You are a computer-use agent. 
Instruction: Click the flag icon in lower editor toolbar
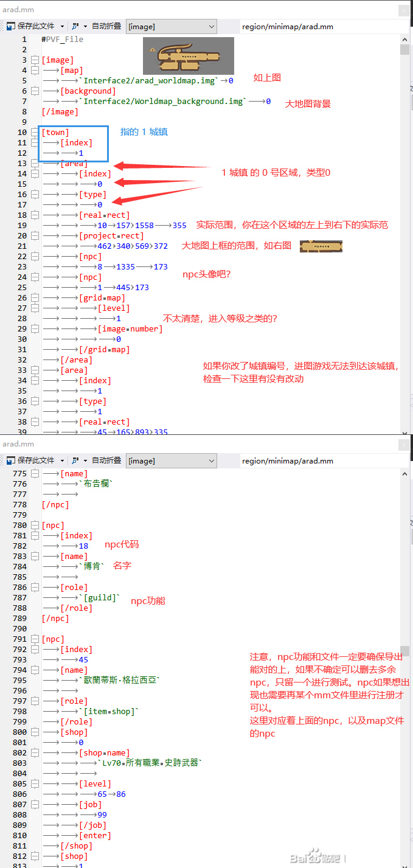click(75, 460)
